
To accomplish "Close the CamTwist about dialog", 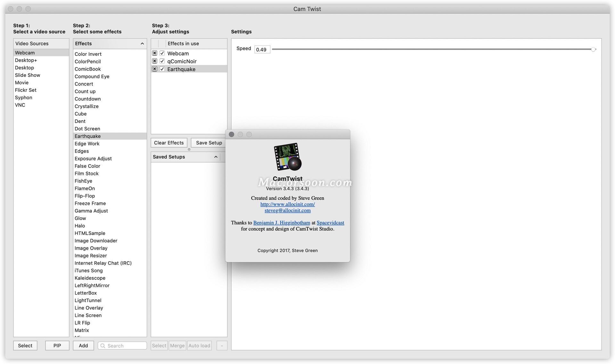I will 232,134.
